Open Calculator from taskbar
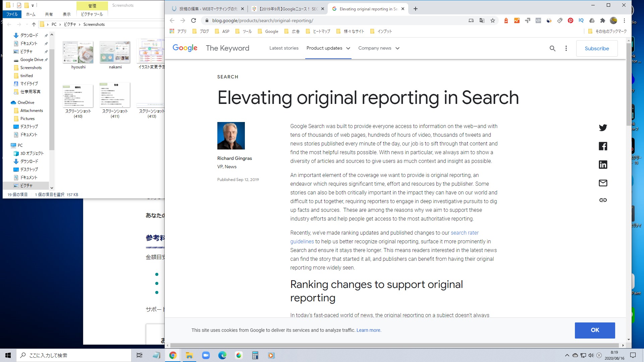The width and height of the screenshot is (644, 362). point(255,355)
